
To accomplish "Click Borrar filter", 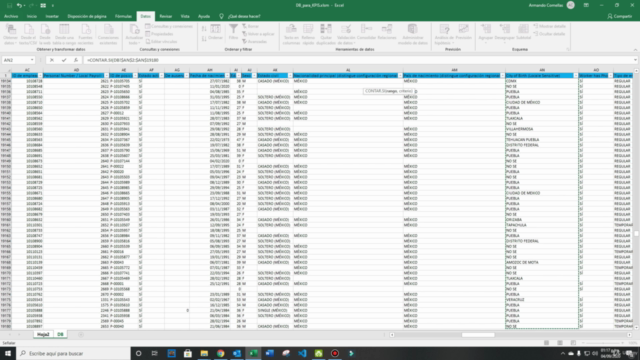I will (251, 26).
